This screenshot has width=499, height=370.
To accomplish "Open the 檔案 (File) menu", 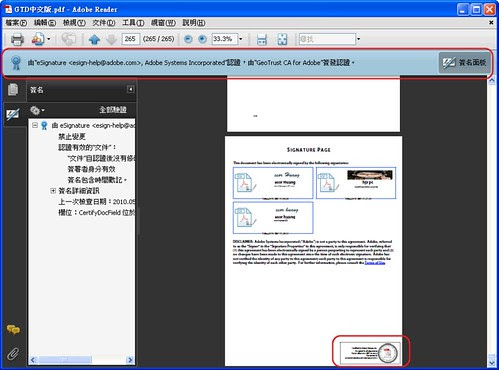I will pos(16,23).
